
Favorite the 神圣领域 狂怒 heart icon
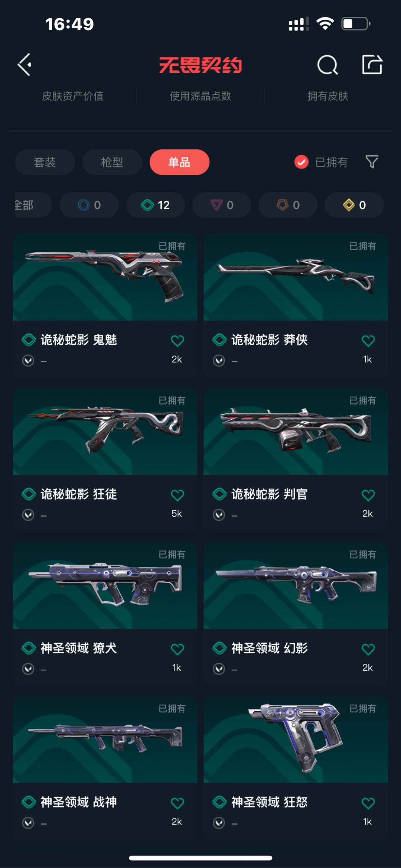point(368,803)
